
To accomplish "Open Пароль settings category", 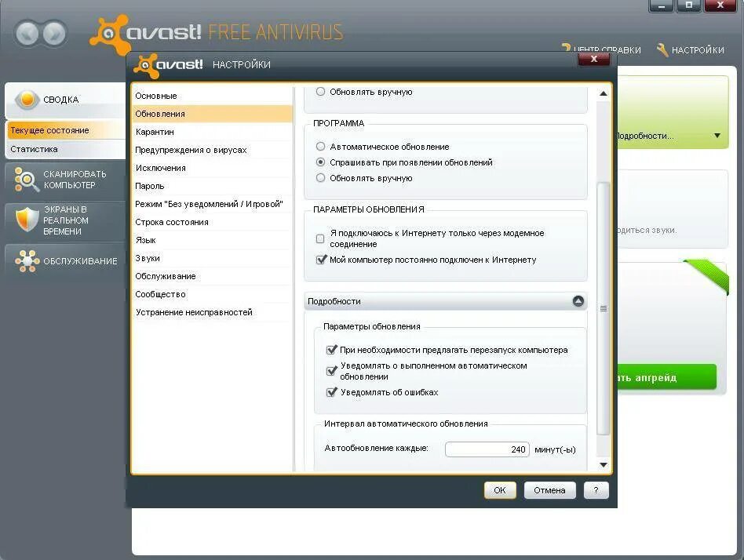I will 212,186.
